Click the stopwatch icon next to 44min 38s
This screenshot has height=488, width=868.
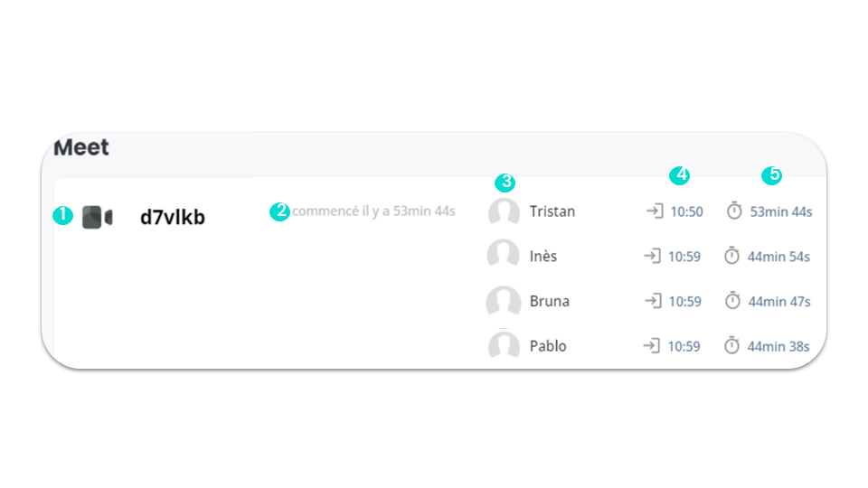(731, 345)
